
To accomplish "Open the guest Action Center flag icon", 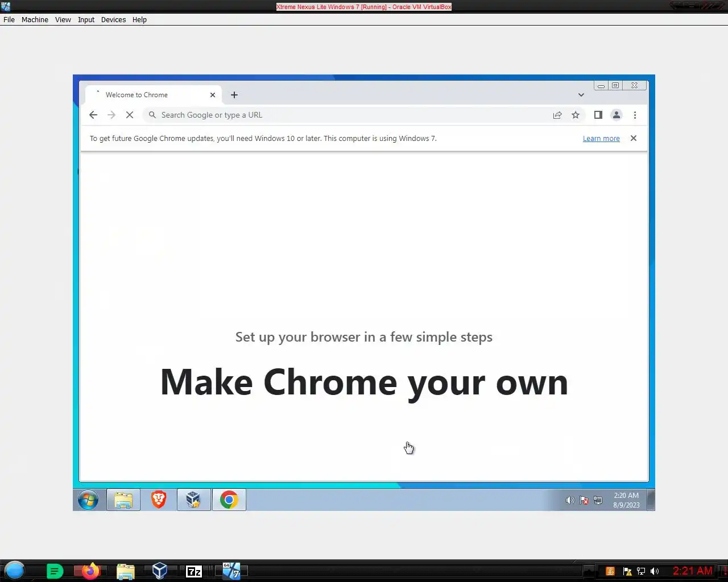I will click(x=584, y=500).
